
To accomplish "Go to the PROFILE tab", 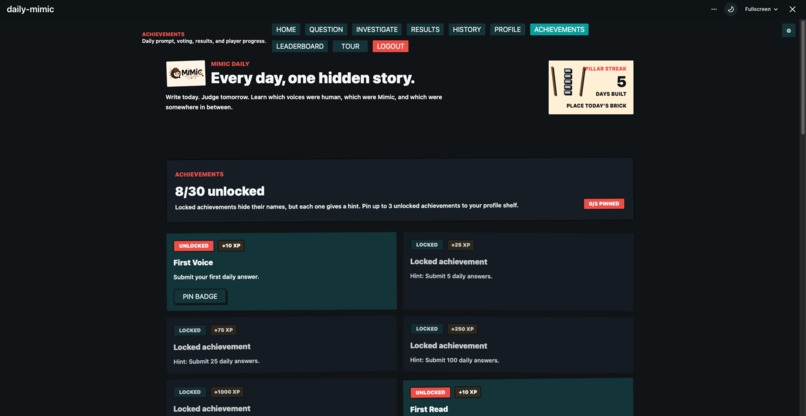I will (x=507, y=29).
